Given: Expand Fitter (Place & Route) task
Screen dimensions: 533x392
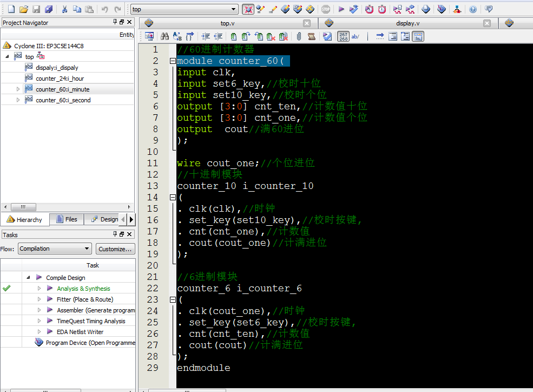Looking at the screenshot, I should point(39,299).
